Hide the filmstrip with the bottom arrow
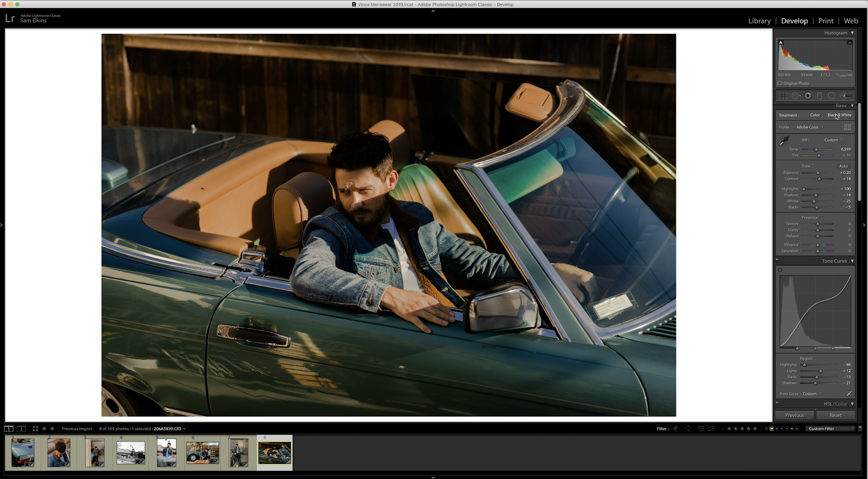 tap(433, 477)
